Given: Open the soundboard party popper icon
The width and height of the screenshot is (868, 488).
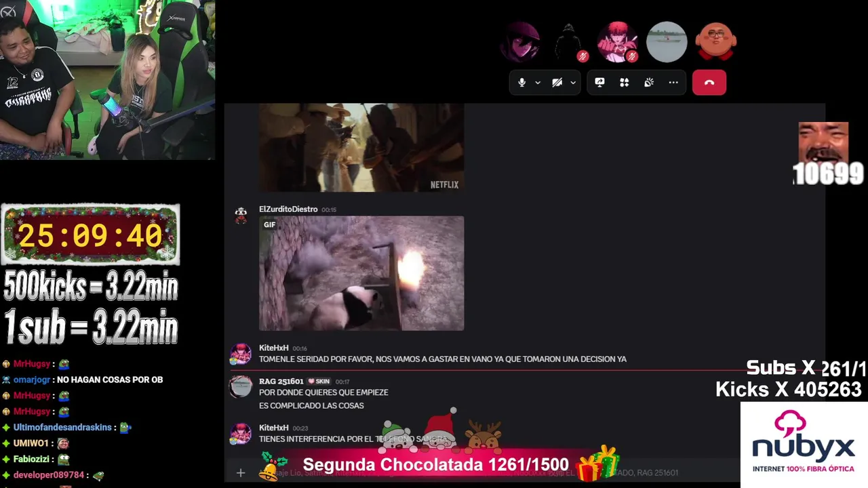Looking at the screenshot, I should [649, 83].
